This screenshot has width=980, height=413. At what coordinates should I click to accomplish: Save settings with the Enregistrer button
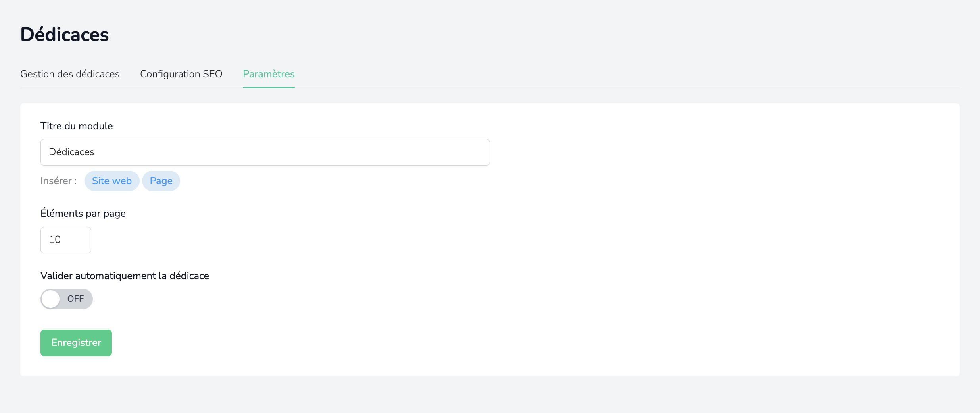pos(76,343)
